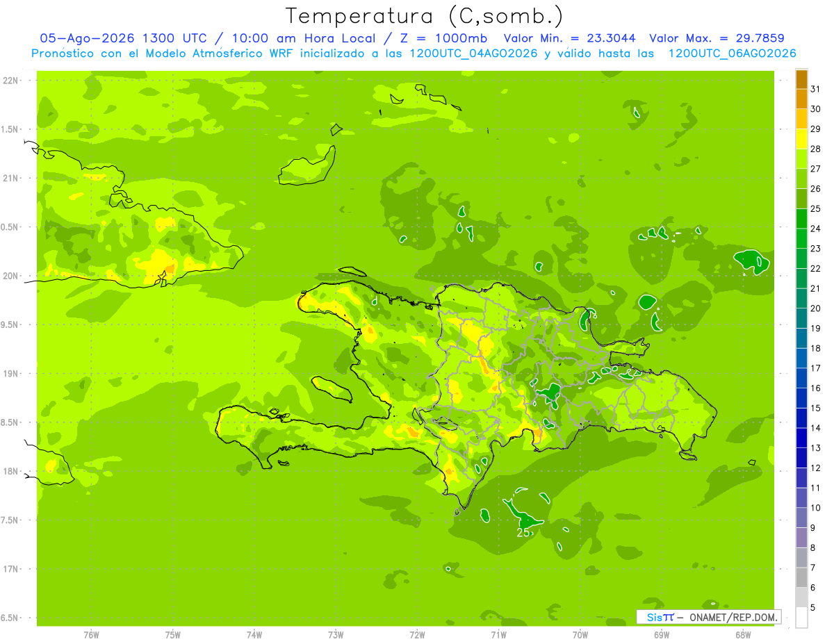Viewport: 834px width, 644px height.
Task: Click the '71W' longitude label
Action: pyautogui.click(x=498, y=635)
